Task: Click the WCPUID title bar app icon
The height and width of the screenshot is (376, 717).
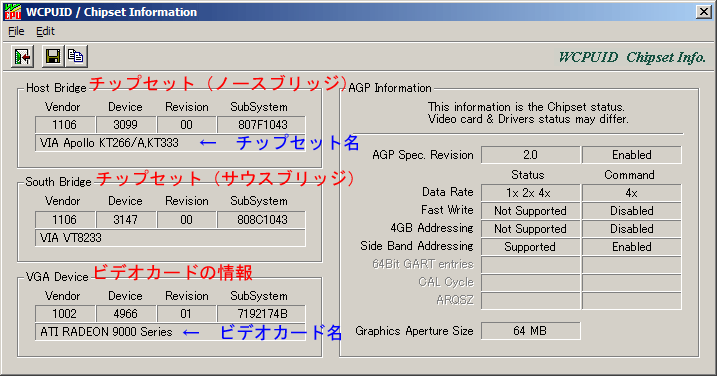Action: pos(12,11)
